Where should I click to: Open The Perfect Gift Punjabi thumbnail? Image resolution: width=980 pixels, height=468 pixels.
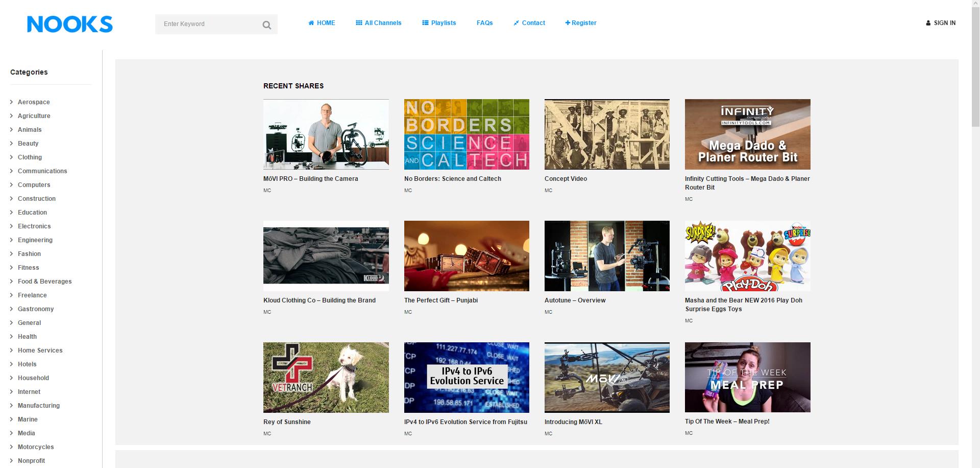click(467, 256)
